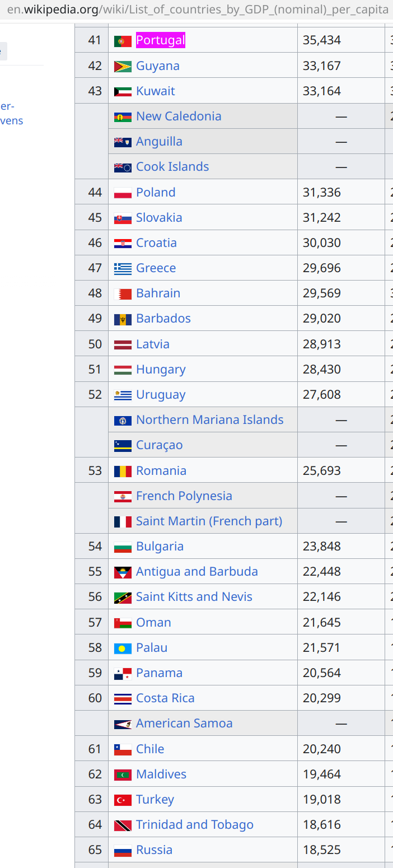Click the Hungary flag icon
This screenshot has width=393, height=868.
coord(123,370)
